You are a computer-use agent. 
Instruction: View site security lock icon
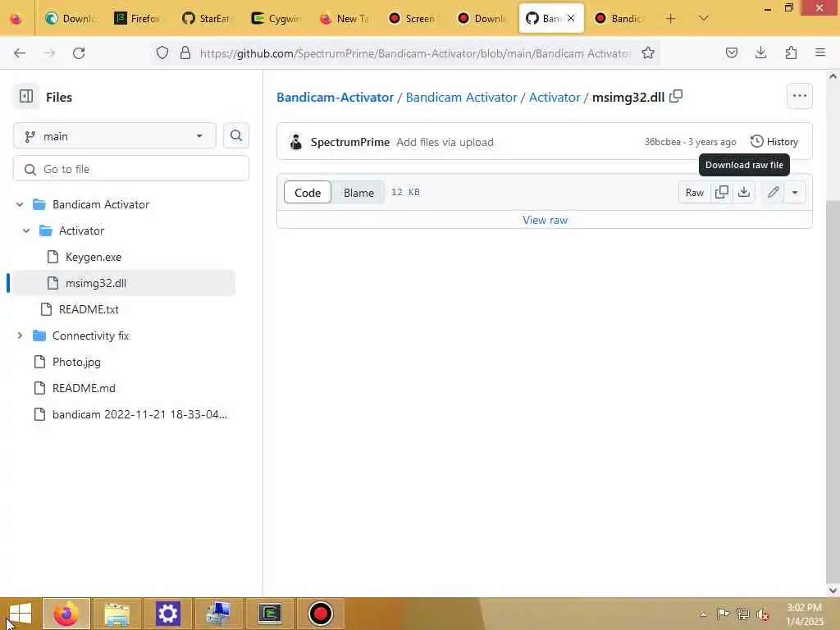[x=185, y=52]
